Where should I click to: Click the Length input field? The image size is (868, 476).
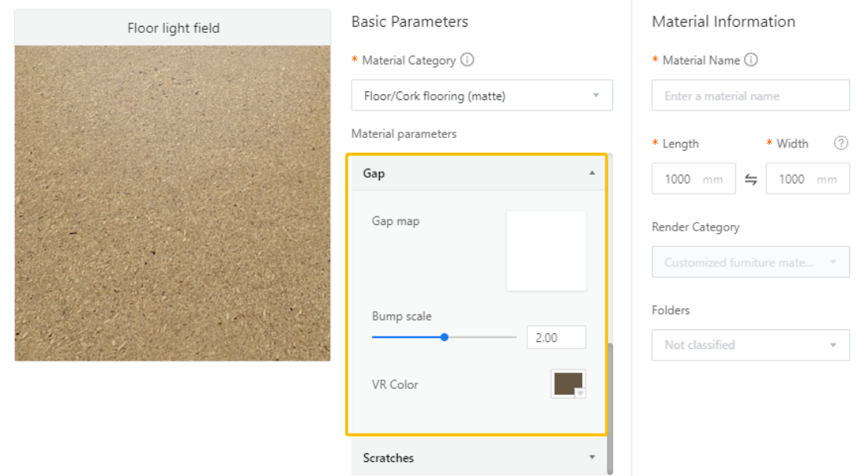693,179
